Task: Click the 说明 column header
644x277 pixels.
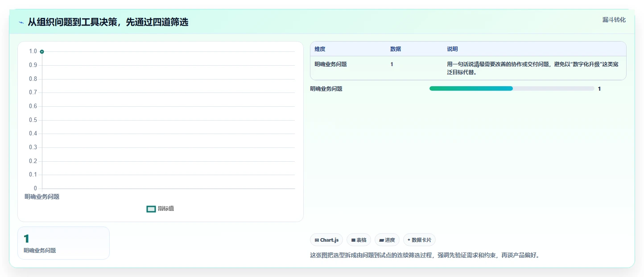Action: (x=452, y=49)
